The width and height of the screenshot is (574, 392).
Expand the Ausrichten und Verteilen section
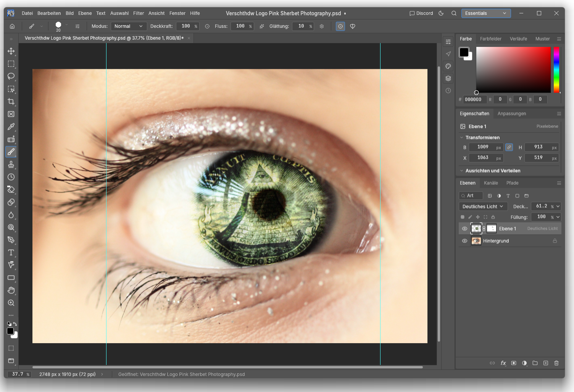click(x=461, y=171)
